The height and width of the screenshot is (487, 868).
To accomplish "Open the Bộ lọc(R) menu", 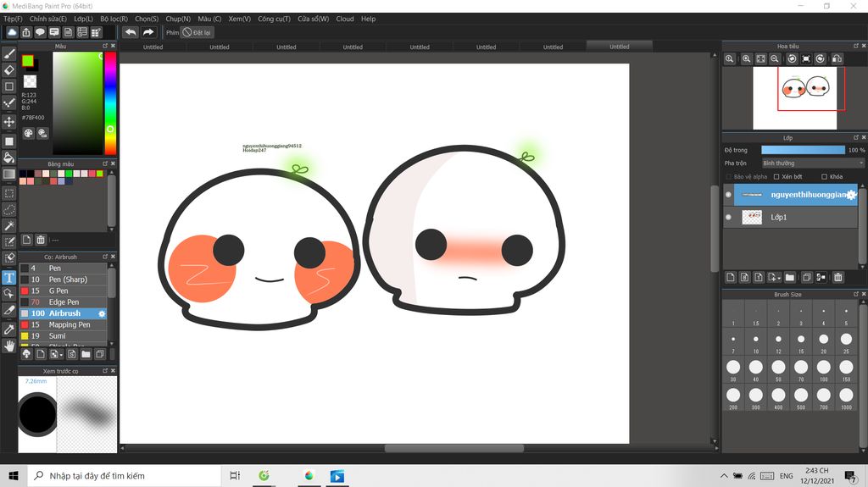I will [114, 19].
